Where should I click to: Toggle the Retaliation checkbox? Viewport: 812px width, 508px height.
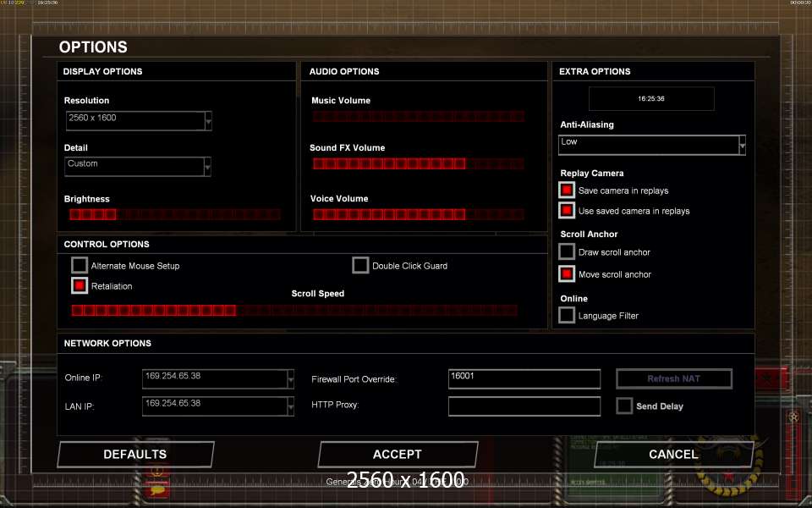coord(80,285)
